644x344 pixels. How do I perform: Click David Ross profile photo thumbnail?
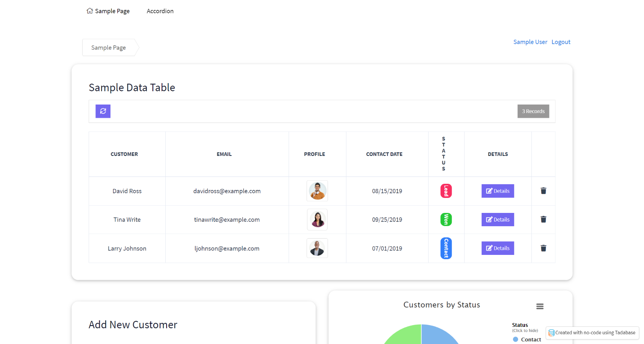pos(317,191)
